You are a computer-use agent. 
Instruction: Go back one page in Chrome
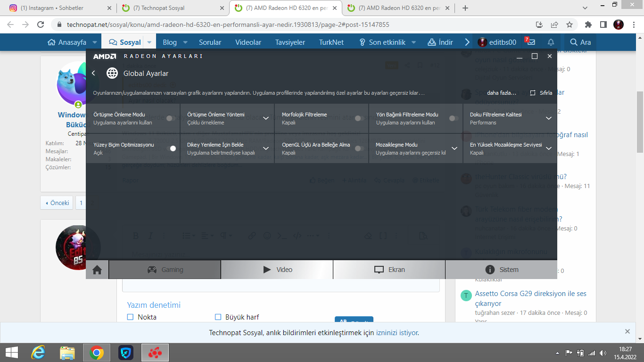10,25
